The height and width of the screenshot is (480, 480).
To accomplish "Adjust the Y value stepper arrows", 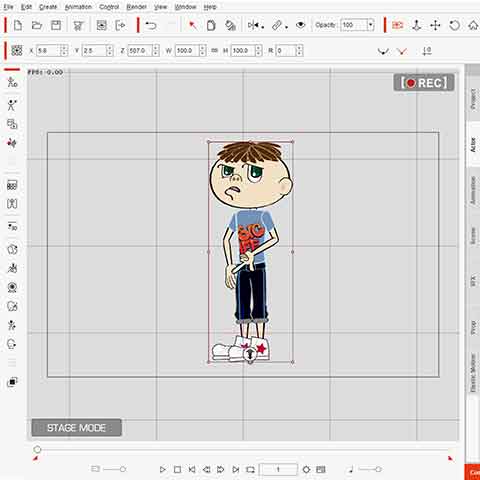I will point(110,51).
